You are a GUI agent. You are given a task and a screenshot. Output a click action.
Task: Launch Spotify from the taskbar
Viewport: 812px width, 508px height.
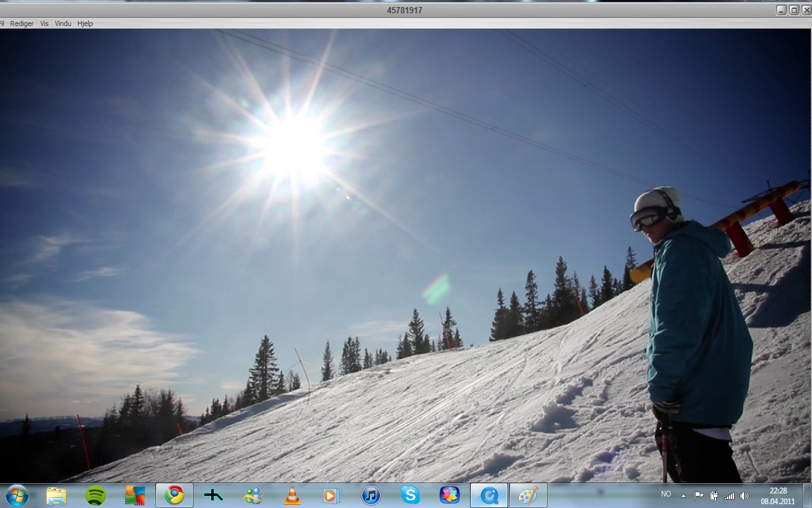[x=96, y=495]
